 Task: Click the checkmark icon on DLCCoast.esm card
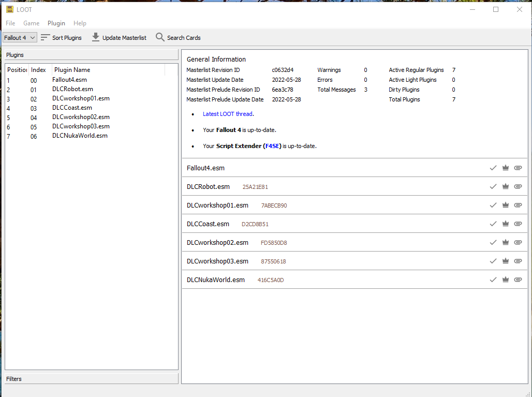[x=493, y=224]
